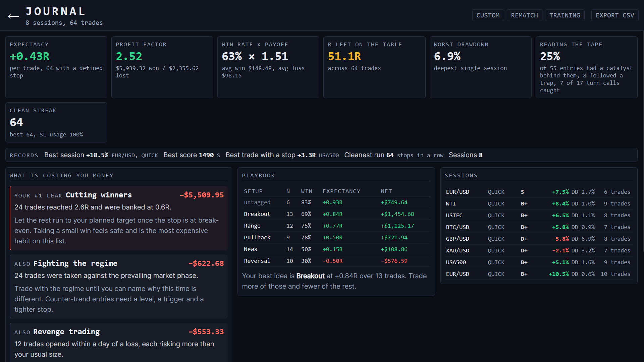Click the Best trade +3.3R record
The width and height of the screenshot is (644, 362).
pyautogui.click(x=282, y=155)
